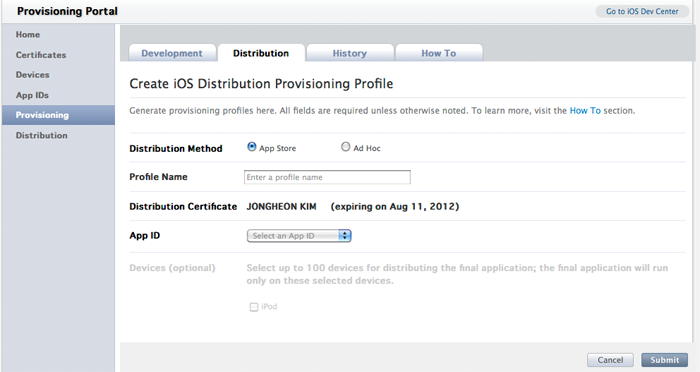Open the Select an App ID dropdown
The image size is (700, 372).
pyautogui.click(x=299, y=236)
